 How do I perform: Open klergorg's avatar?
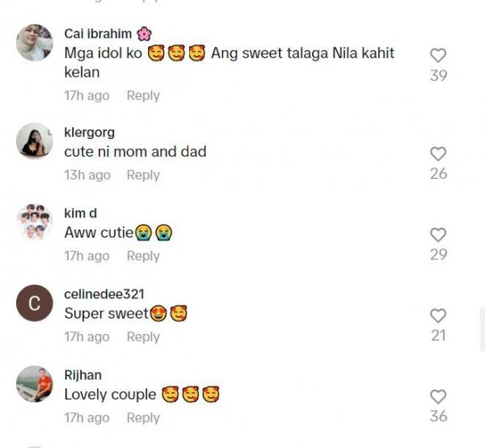point(34,142)
